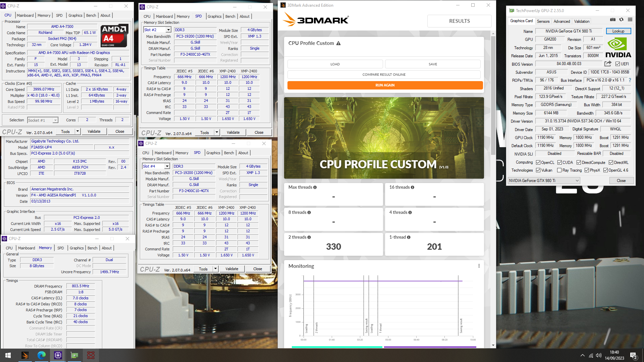This screenshot has width=644, height=362.
Task: Expand Tools arrow in the AMD A4-7300 CPU-Z window
Action: (x=77, y=131)
